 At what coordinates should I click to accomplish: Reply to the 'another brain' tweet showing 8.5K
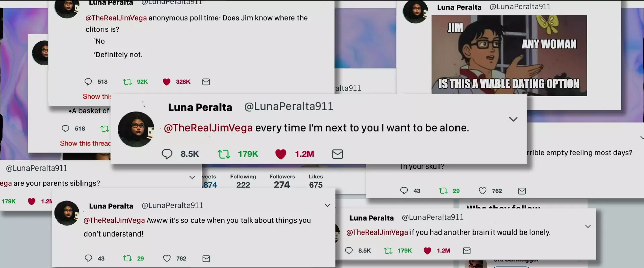(x=349, y=251)
